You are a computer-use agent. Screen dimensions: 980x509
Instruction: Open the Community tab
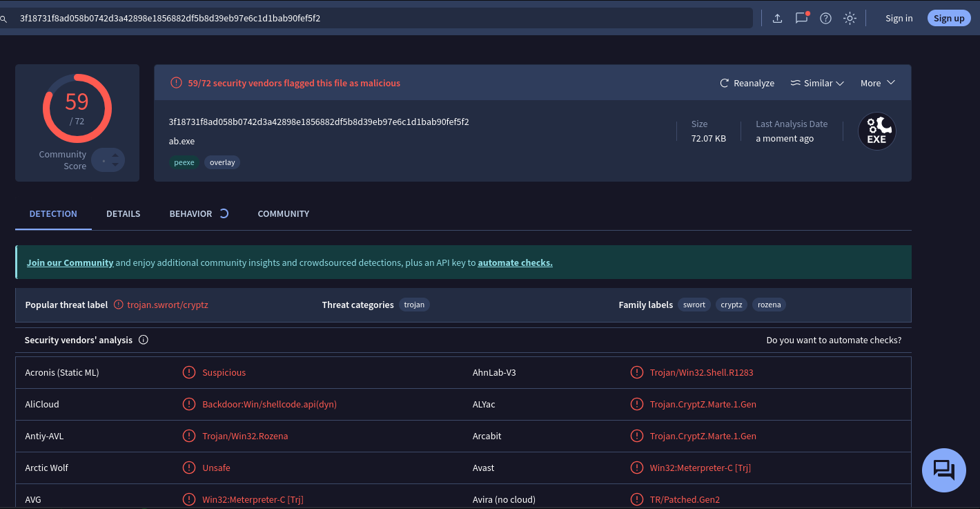[x=284, y=213]
